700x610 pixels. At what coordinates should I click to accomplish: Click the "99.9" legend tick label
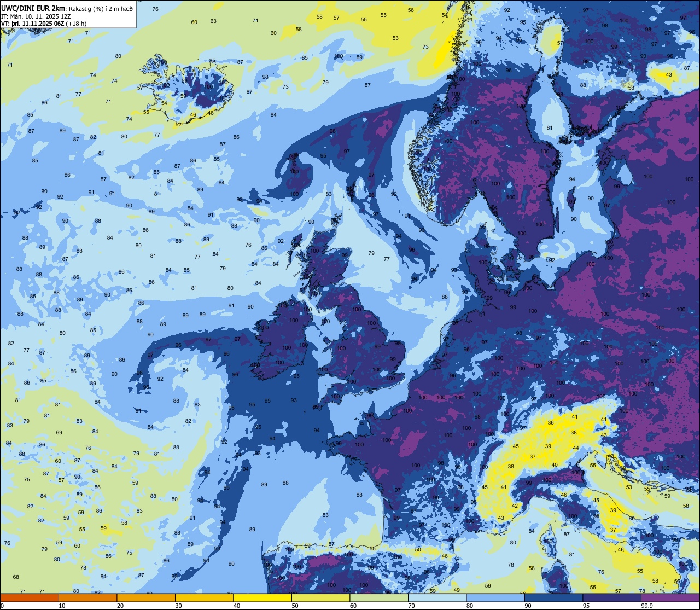pos(647,606)
